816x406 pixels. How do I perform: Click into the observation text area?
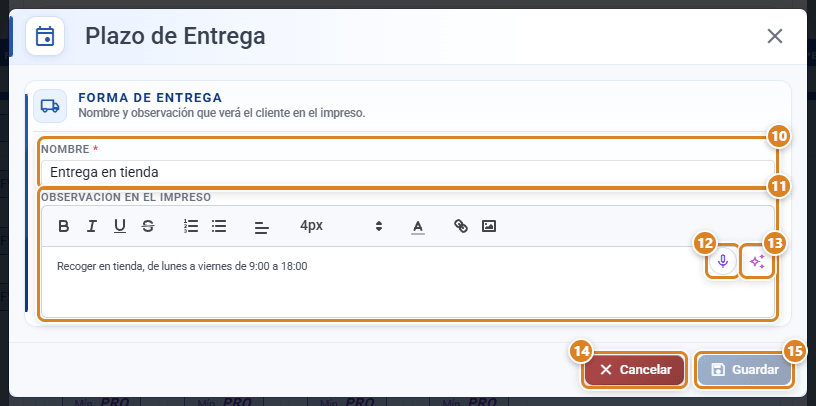point(407,282)
